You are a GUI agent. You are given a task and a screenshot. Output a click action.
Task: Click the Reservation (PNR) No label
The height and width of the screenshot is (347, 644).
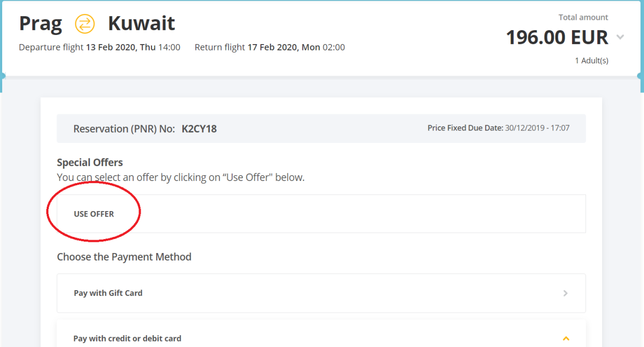coord(124,129)
